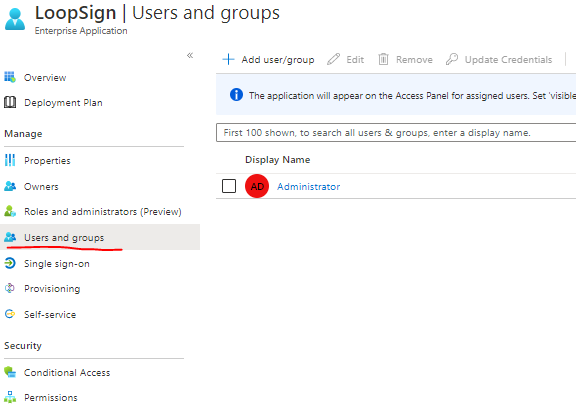This screenshot has height=413, width=576.
Task: Click the Owners people icon
Action: [x=10, y=186]
